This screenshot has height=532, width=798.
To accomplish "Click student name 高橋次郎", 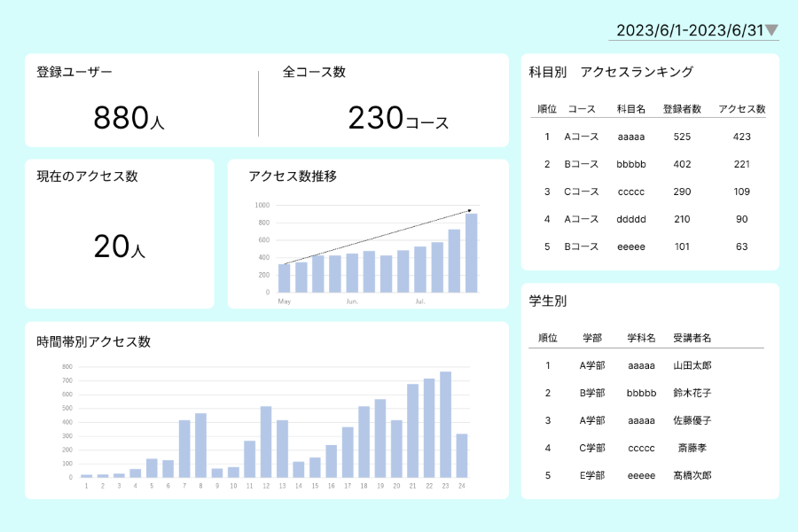I will point(692,475).
